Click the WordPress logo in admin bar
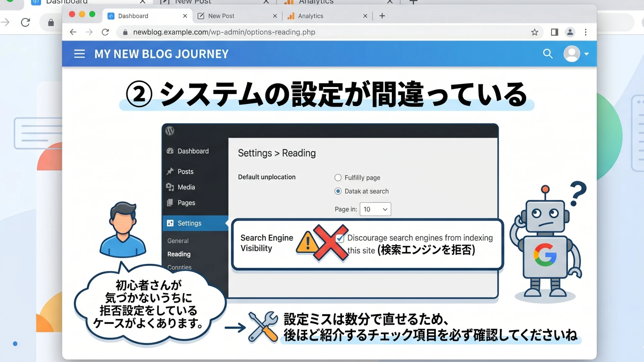Viewport: 644px width, 362px height. coord(170,131)
